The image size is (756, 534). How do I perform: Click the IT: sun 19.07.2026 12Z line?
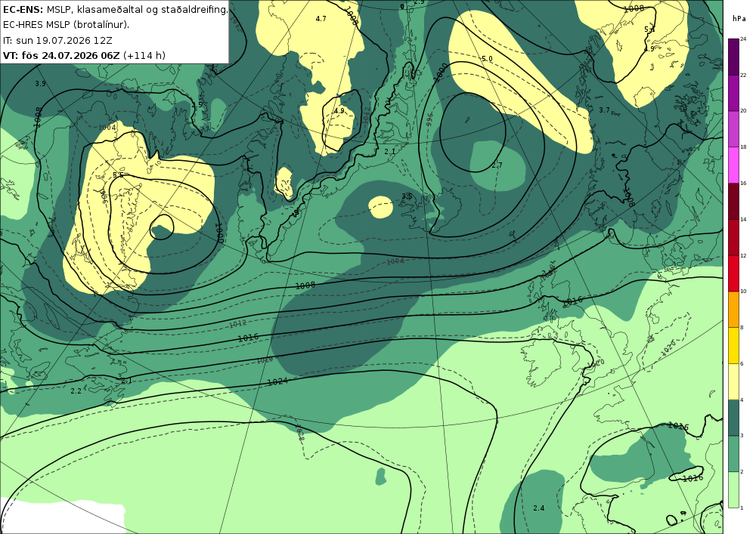tap(57, 41)
